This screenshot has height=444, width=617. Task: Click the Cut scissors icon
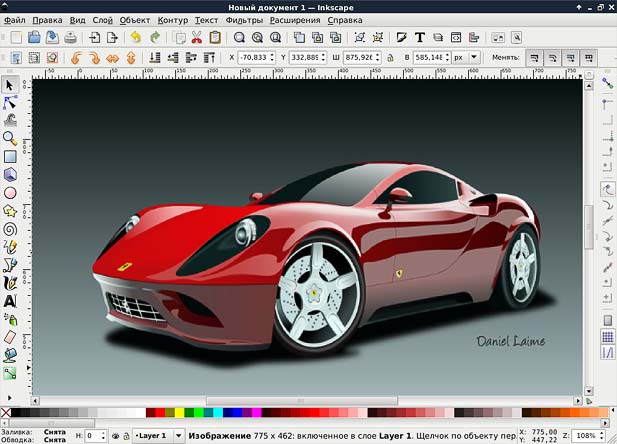tap(196, 37)
